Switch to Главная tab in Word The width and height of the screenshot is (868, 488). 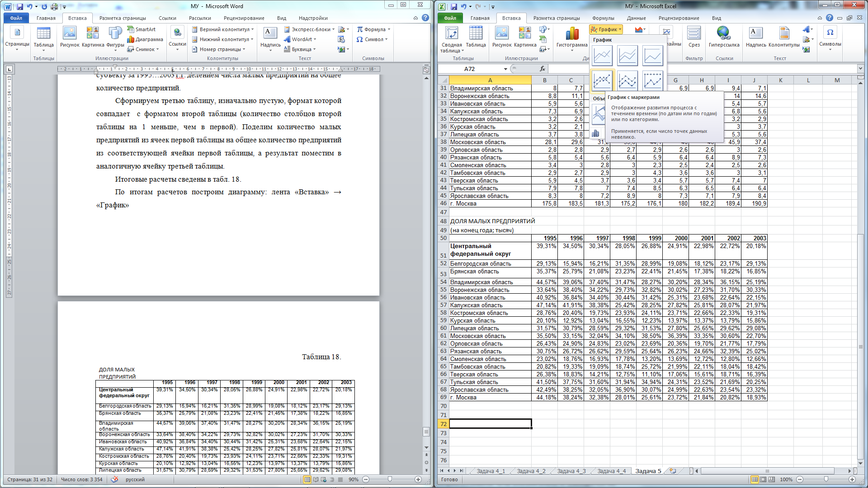point(46,18)
